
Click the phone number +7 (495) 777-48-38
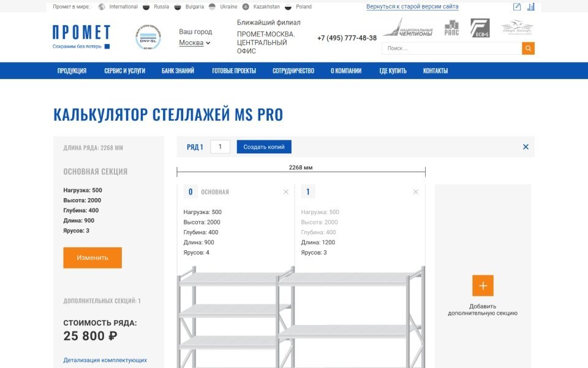point(347,38)
